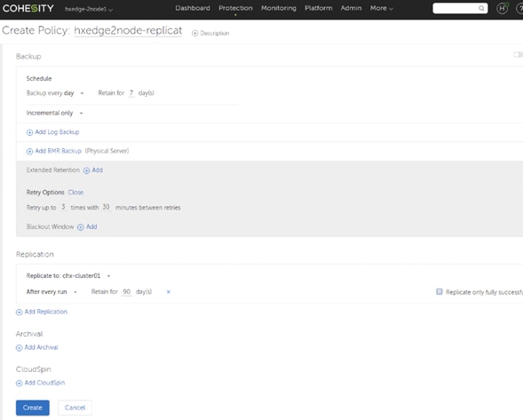The image size is (523, 420).
Task: Open the After every run dropdown
Action: click(x=52, y=292)
